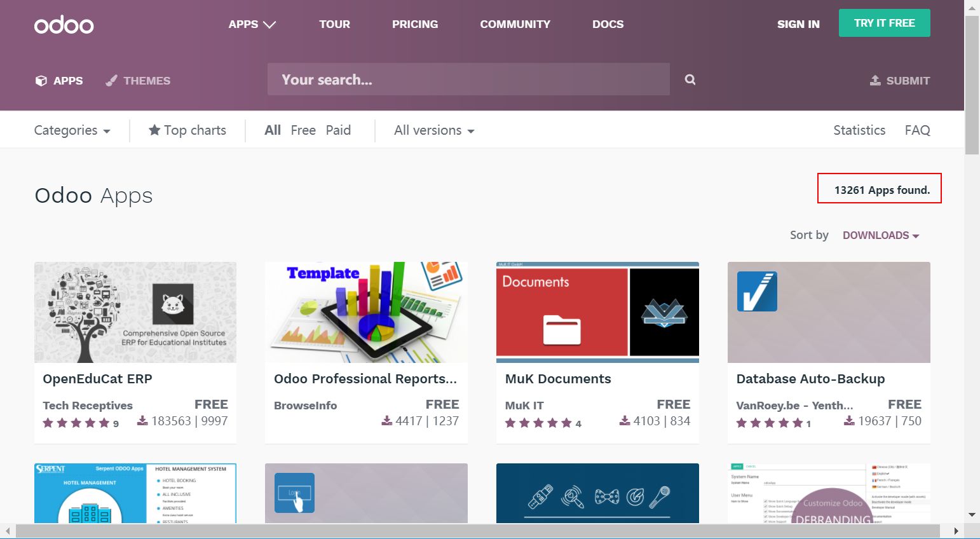The image size is (980, 539).
Task: Open the Serpent Hotel Management thumbnail
Action: pyautogui.click(x=135, y=493)
